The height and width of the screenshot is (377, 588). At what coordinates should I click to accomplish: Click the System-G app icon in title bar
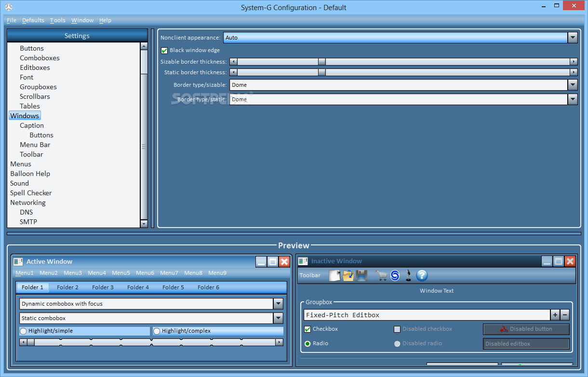click(x=8, y=7)
